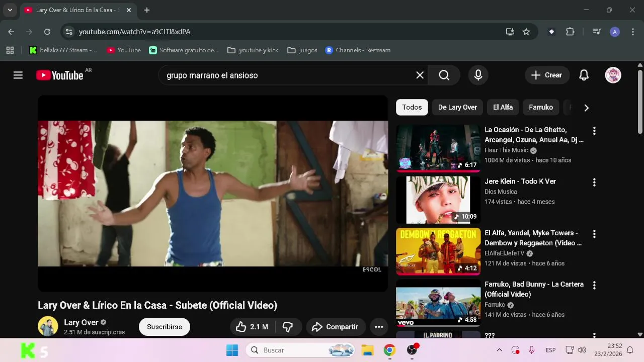Show more filter chips with right arrow
This screenshot has width=644, height=362.
(x=586, y=107)
